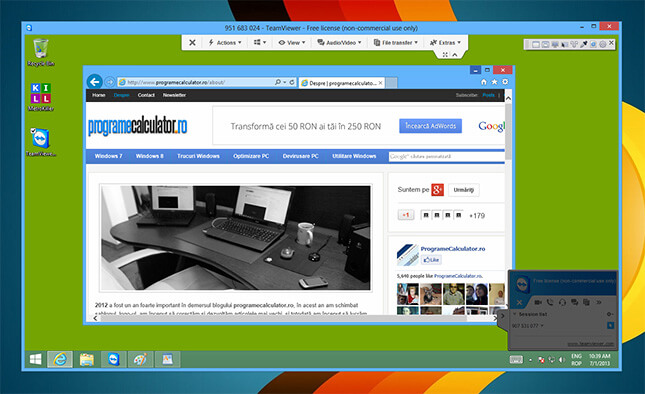
Task: Click the Încearcă AdWords button
Action: [430, 126]
